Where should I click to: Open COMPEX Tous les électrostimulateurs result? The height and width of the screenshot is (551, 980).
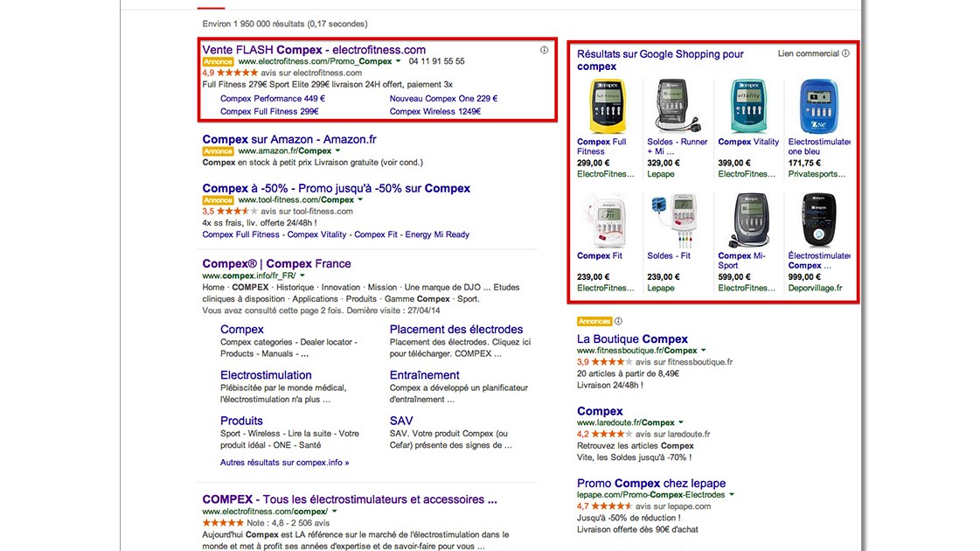[x=350, y=499]
